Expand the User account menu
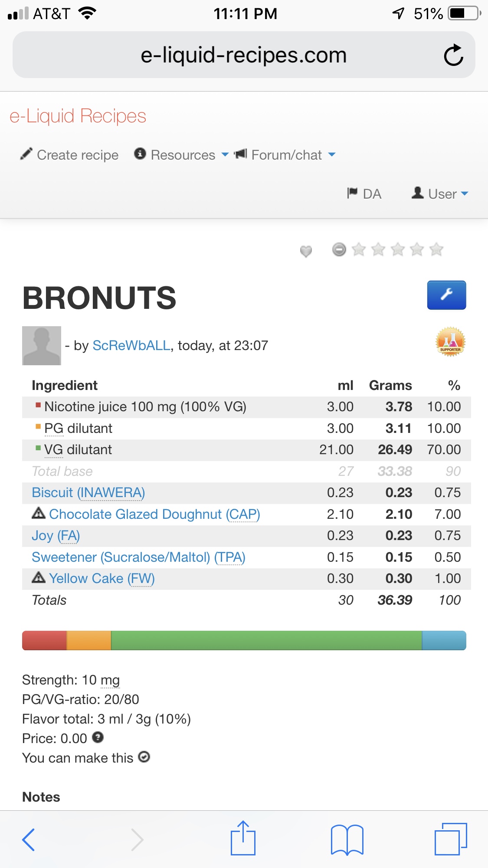488x868 pixels. 440,193
